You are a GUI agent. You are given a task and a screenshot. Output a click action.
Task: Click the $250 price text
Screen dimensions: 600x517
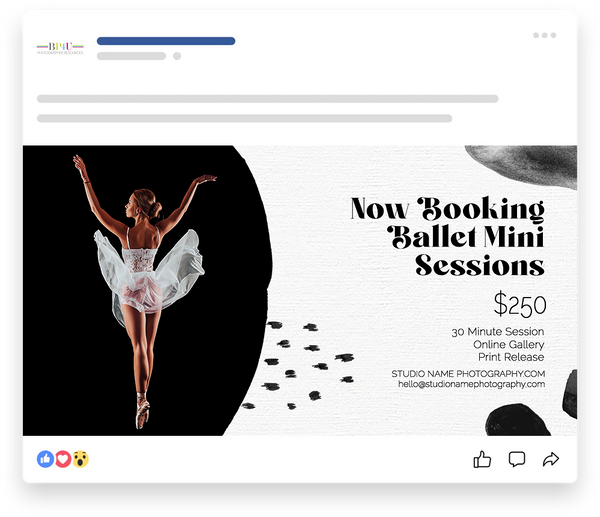coord(520,305)
